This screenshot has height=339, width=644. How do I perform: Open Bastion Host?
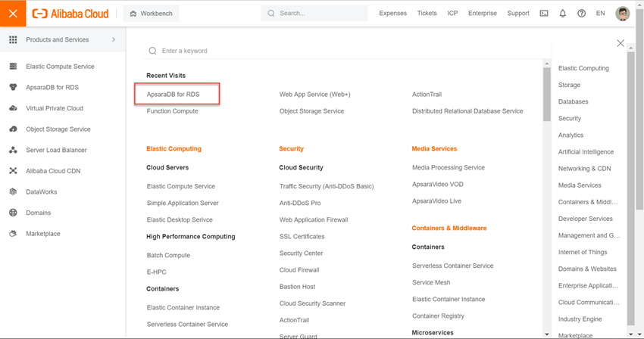(297, 287)
